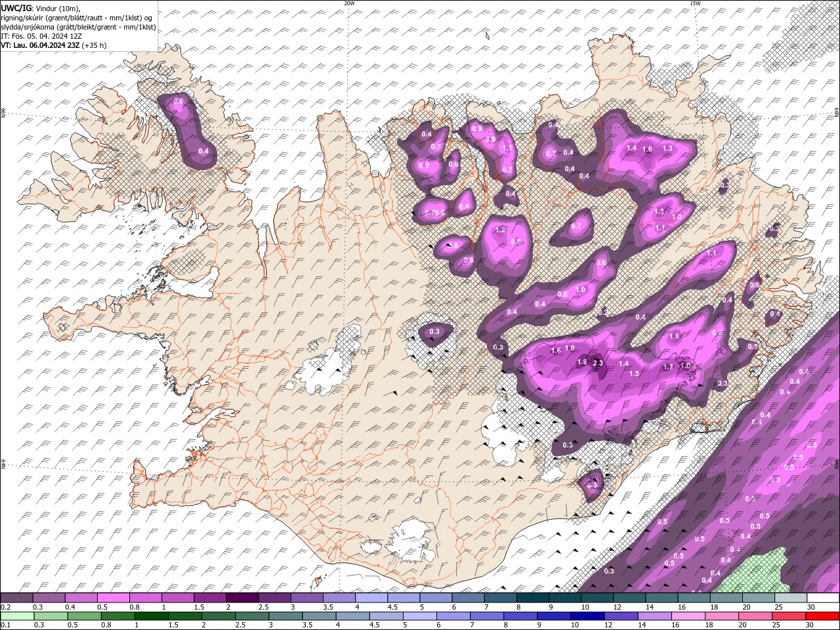Click the light grey 25–30 snow legend swatch
The image size is (840, 630).
791,598
